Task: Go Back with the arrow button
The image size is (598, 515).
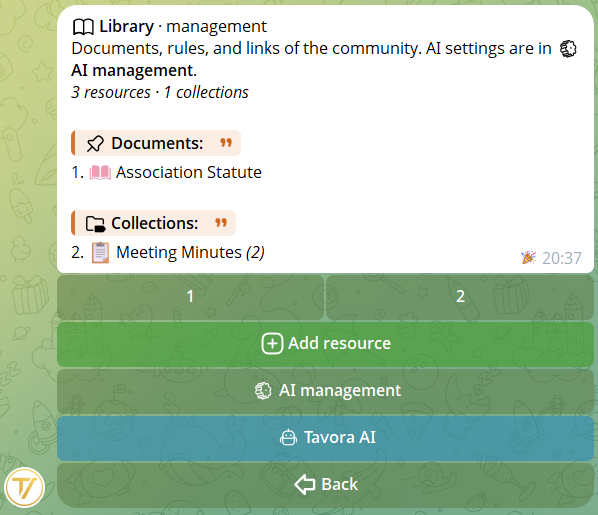Action: [x=325, y=484]
